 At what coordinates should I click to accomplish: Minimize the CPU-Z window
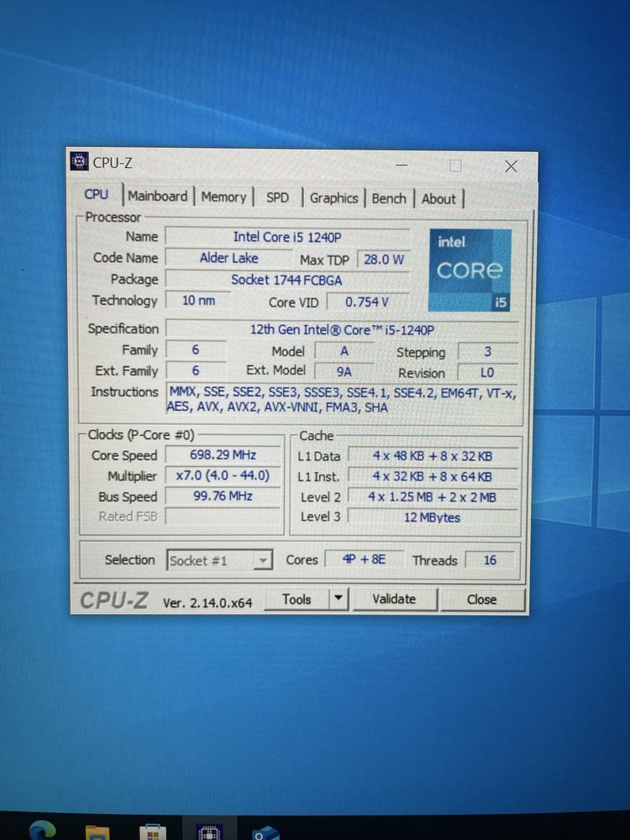[402, 165]
